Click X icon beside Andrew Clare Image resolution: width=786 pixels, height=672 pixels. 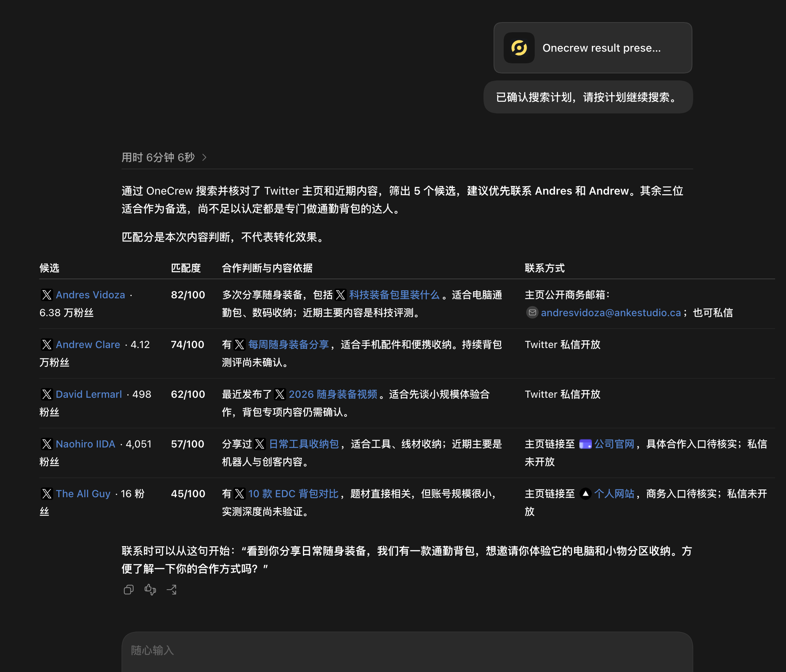click(47, 345)
